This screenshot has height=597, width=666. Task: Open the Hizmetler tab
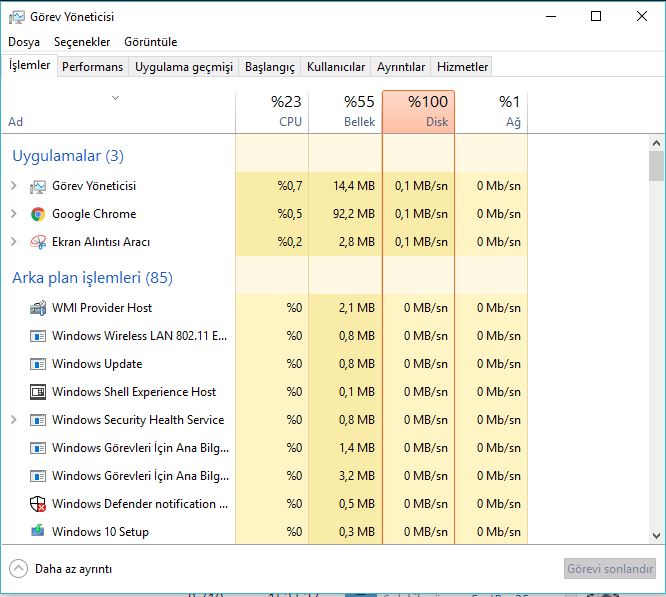click(462, 67)
